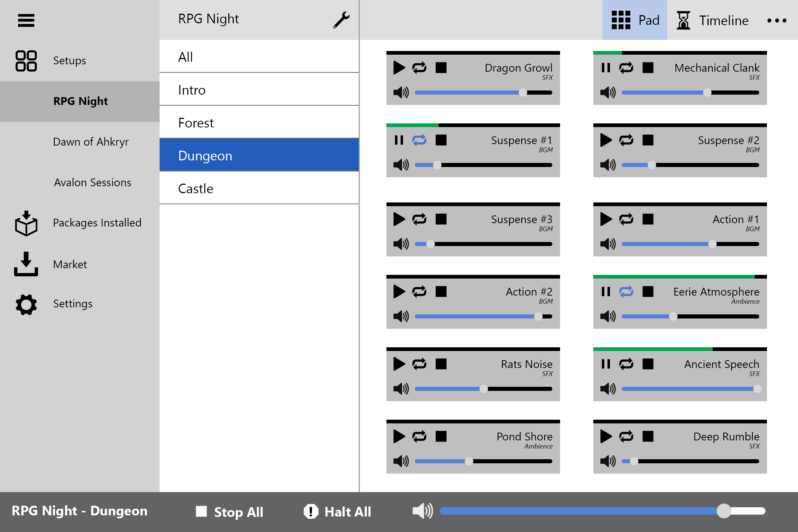The width and height of the screenshot is (798, 532).
Task: Mute the Action #1 volume speaker
Action: [x=608, y=244]
